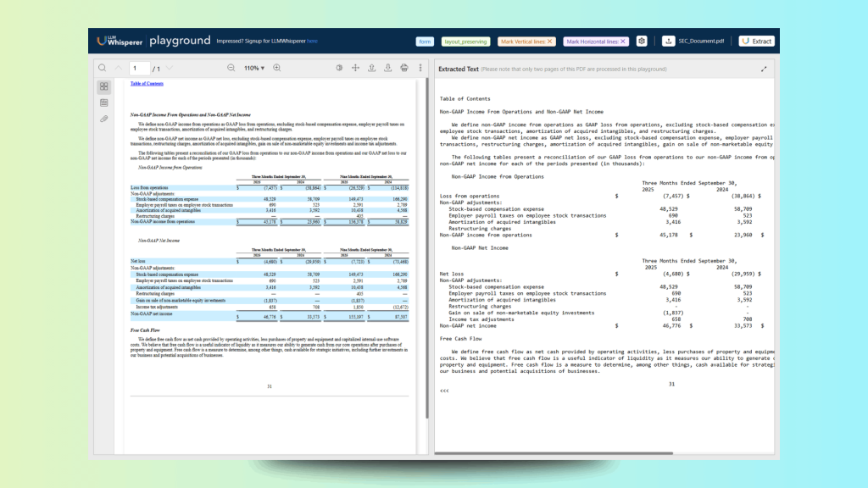Screen dimensions: 868x488
Task: Download the PDF file
Action: (x=387, y=68)
